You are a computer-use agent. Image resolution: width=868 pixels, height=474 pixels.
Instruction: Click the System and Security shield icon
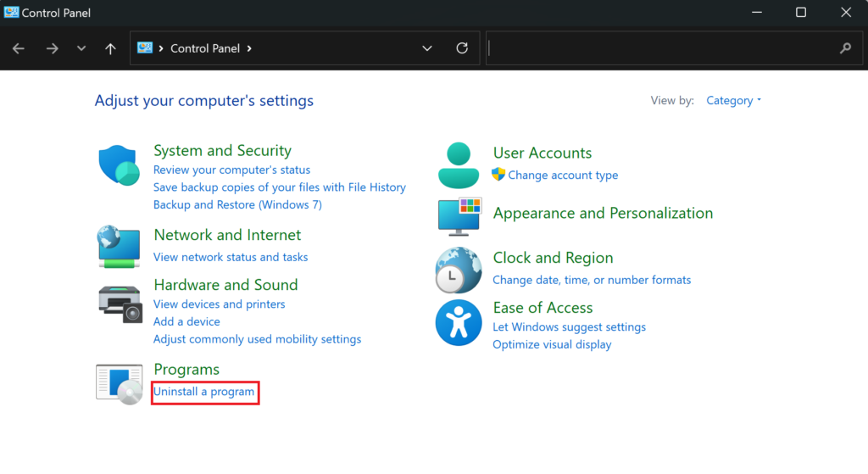pyautogui.click(x=120, y=165)
